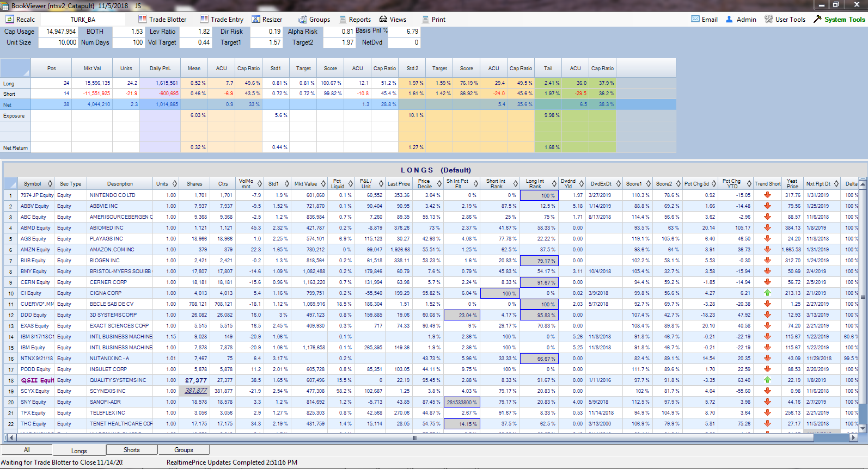The width and height of the screenshot is (868, 469).
Task: Open the User Tools item
Action: pos(785,20)
